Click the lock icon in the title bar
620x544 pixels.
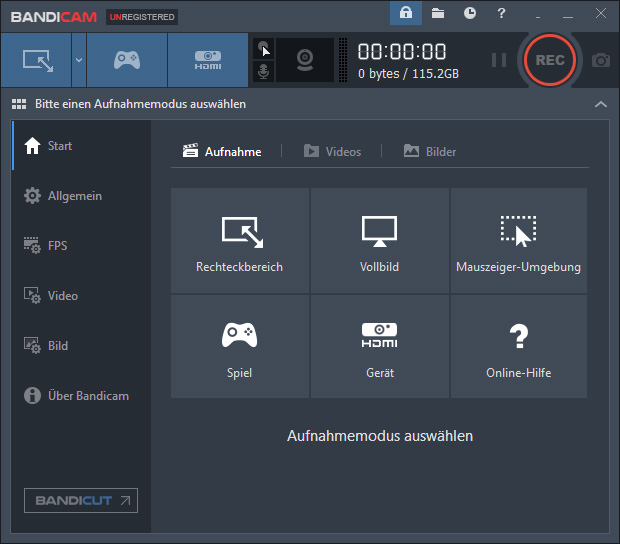[406, 13]
